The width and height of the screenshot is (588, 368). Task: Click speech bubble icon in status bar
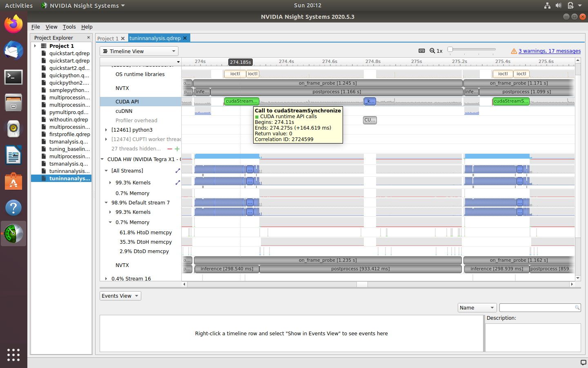point(583,363)
